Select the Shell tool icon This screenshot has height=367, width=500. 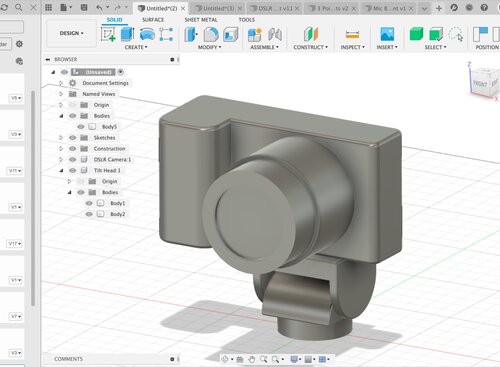coord(231,34)
